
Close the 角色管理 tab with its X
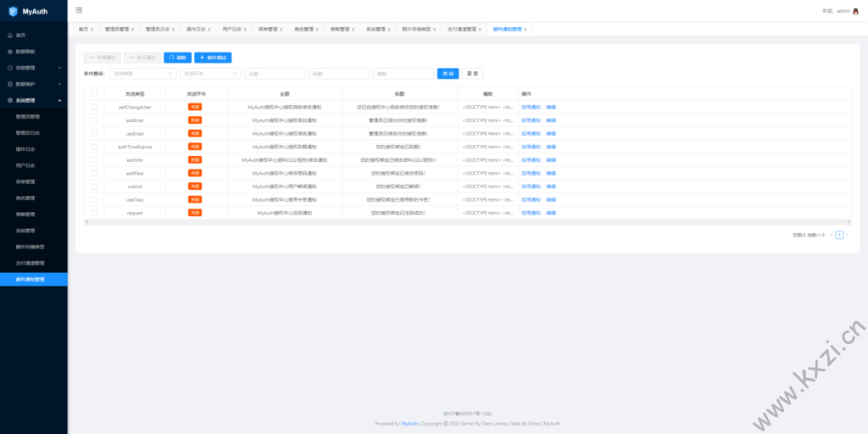(317, 30)
